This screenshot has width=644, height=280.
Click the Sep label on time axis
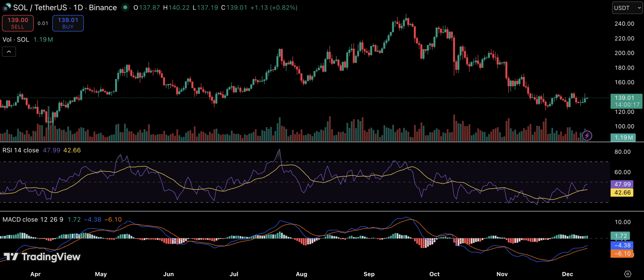[369, 274]
